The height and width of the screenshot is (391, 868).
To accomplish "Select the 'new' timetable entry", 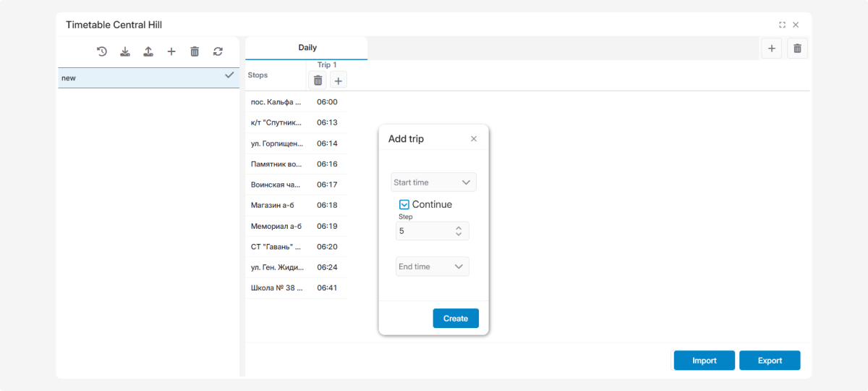I will point(145,78).
